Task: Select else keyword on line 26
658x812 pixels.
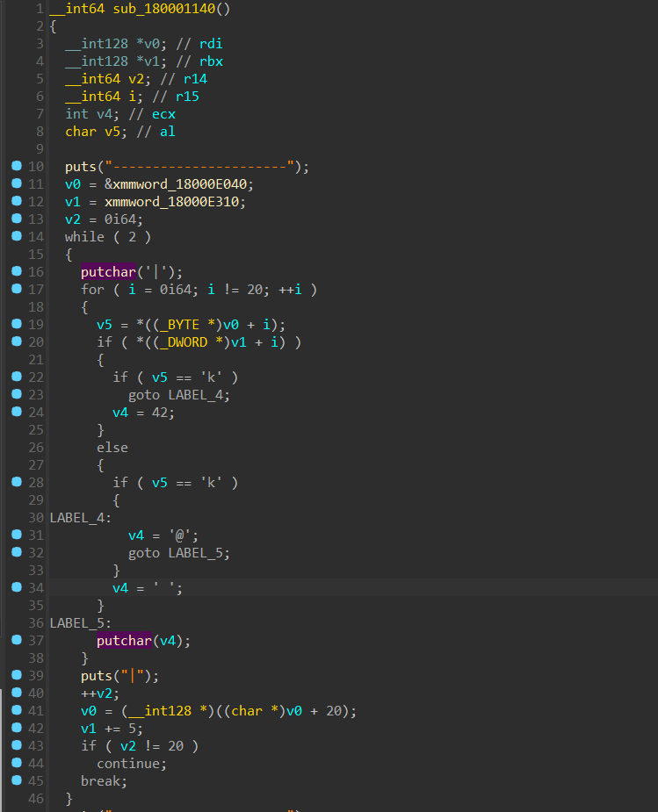Action: 112,448
